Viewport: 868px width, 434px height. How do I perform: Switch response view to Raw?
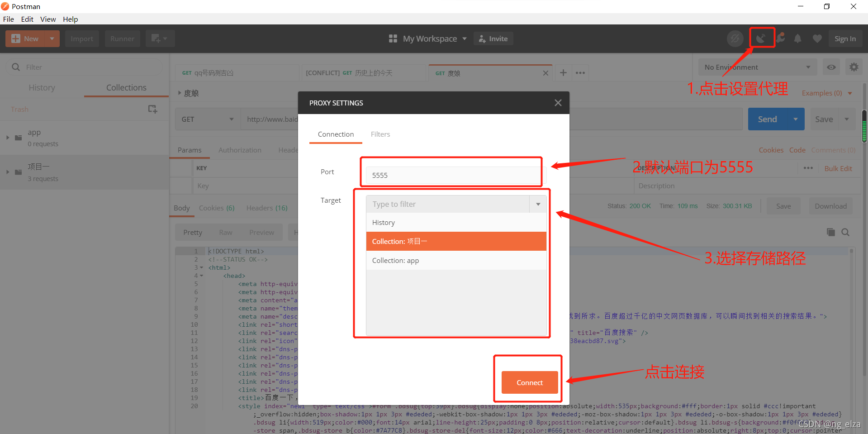tap(225, 232)
